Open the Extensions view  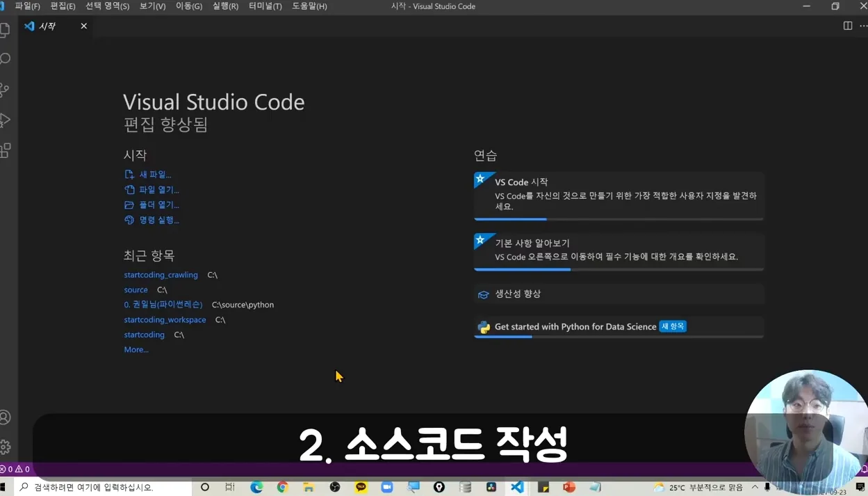click(5, 150)
